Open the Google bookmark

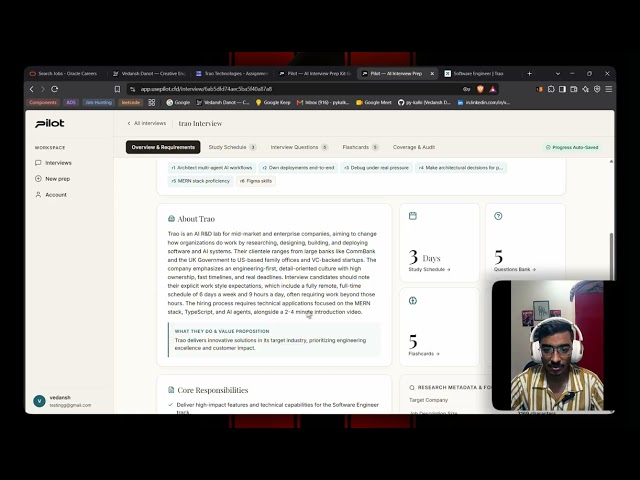[178, 102]
